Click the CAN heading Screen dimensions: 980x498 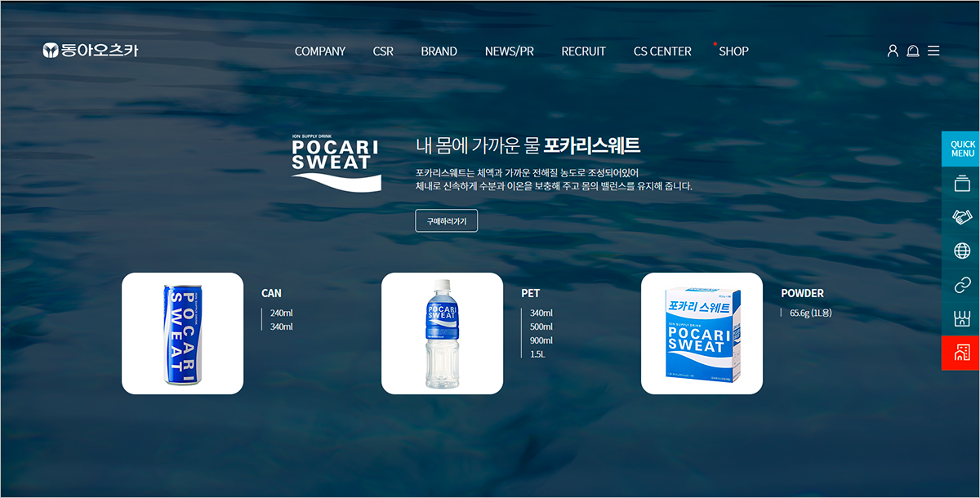point(271,293)
